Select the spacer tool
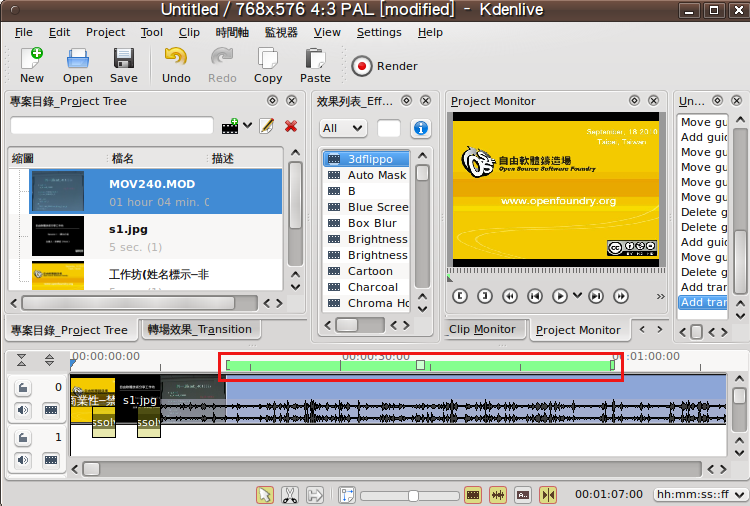Image resolution: width=750 pixels, height=506 pixels. pos(314,495)
